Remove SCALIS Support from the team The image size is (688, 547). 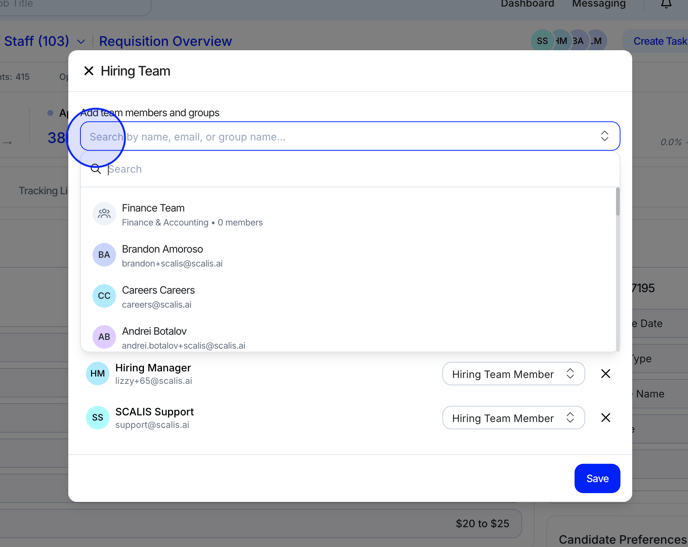(605, 418)
